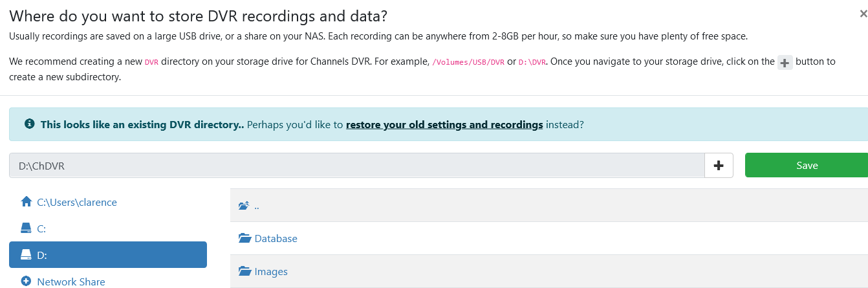Navigate up via the '..' entry text
This screenshot has height=288, width=868.
tap(257, 206)
